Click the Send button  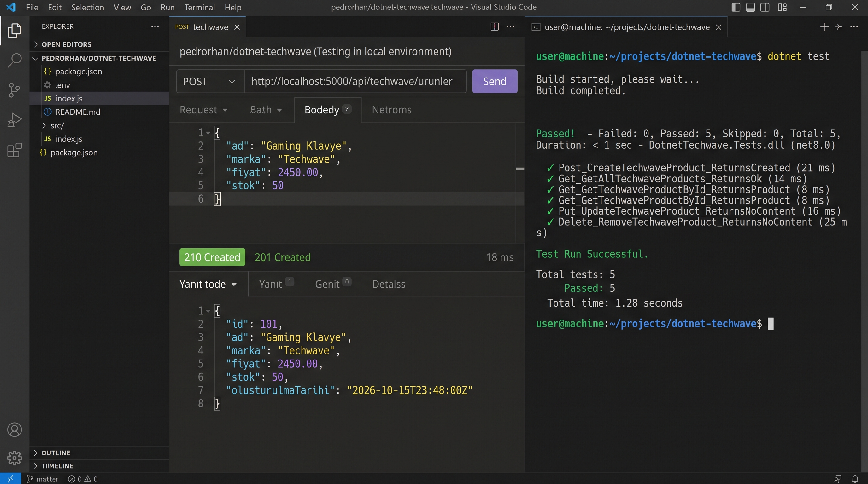click(495, 81)
